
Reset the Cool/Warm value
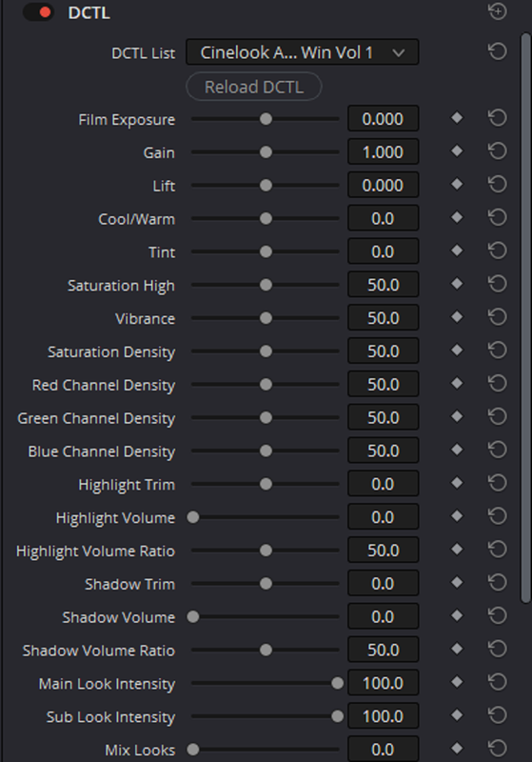[498, 218]
